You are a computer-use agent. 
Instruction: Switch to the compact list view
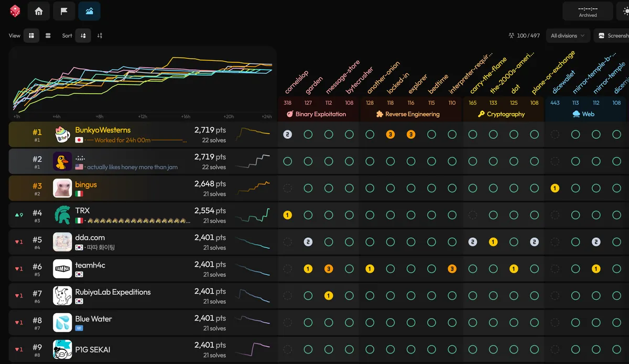(x=48, y=36)
